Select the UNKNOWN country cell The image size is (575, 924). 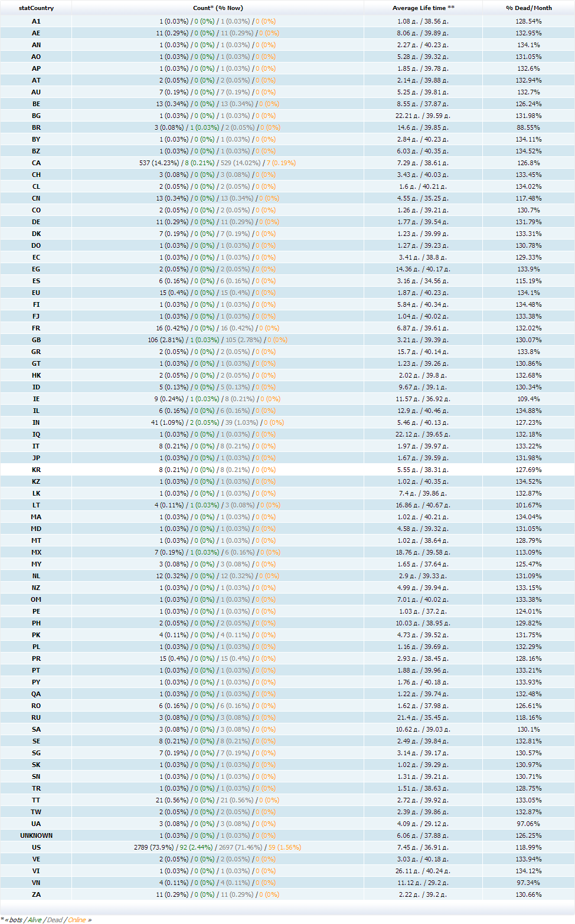point(36,835)
